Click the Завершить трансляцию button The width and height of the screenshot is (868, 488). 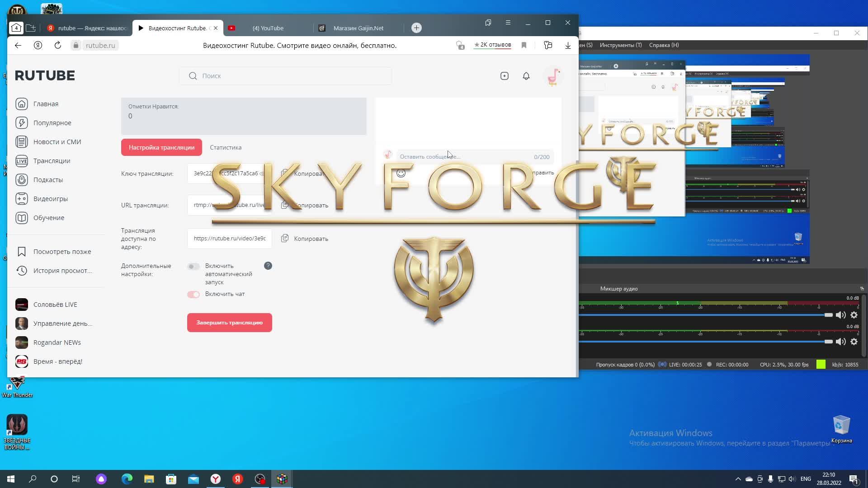230,323
